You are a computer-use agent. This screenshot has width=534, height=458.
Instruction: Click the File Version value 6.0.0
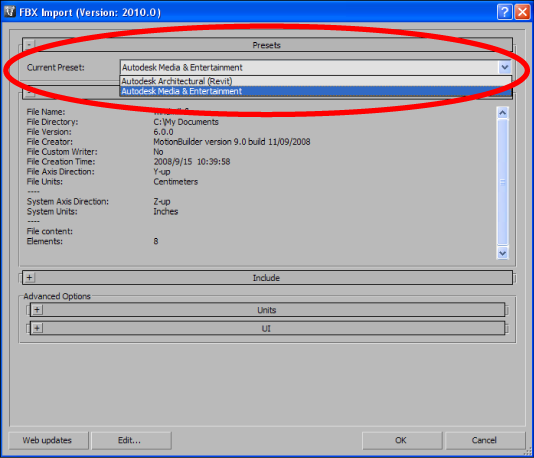[163, 132]
